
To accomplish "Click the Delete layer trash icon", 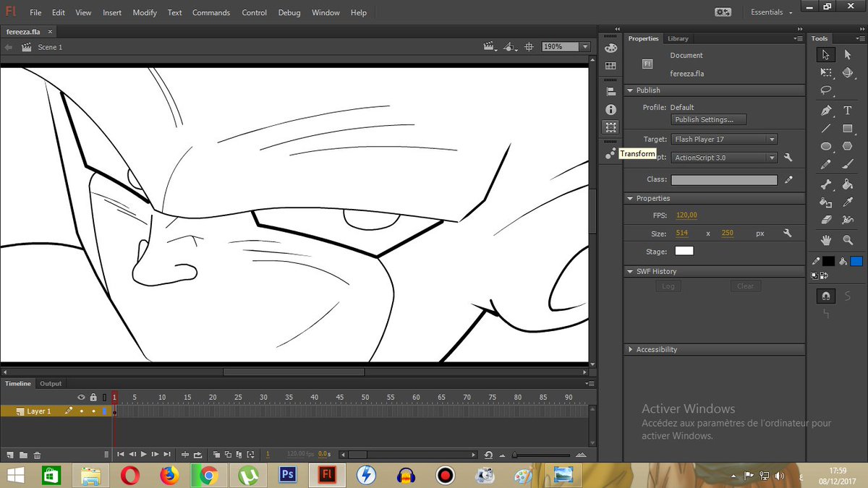I will (x=37, y=455).
